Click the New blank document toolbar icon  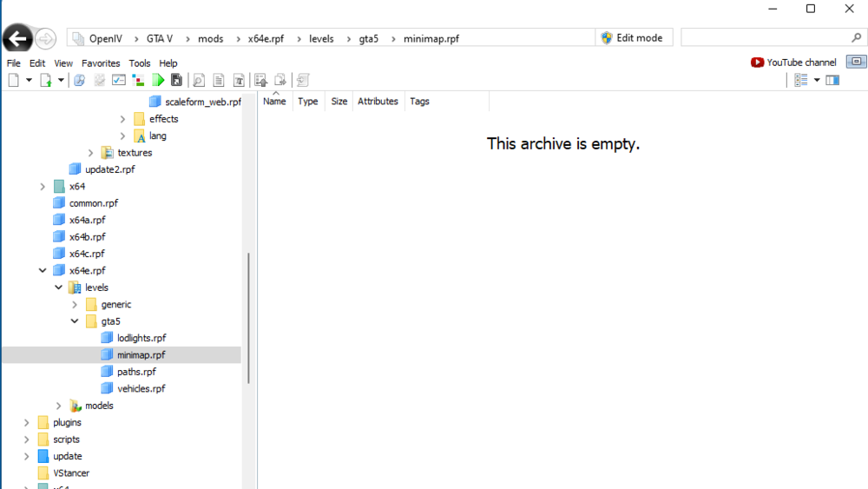pyautogui.click(x=14, y=80)
